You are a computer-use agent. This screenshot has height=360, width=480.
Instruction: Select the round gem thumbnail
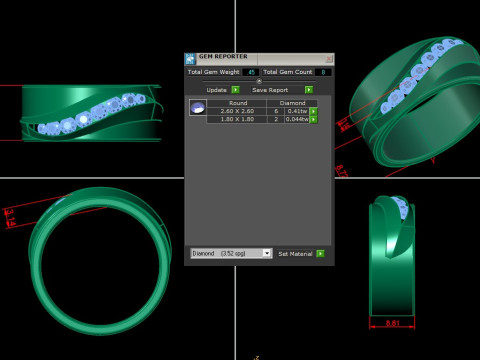[198, 108]
